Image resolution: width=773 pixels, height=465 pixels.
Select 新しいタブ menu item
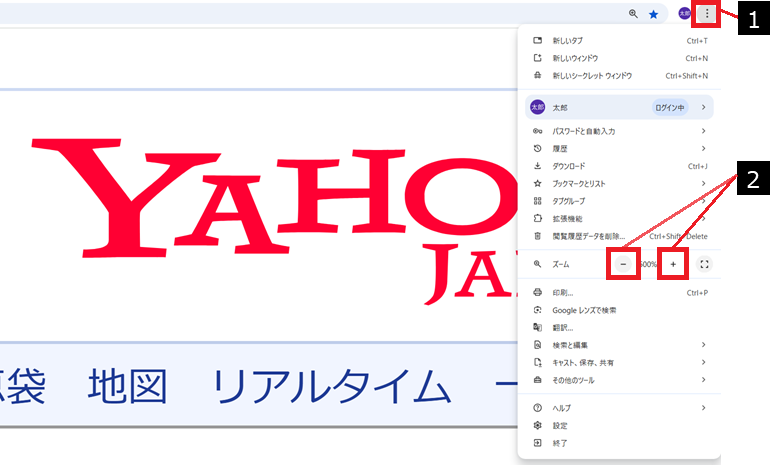point(620,40)
